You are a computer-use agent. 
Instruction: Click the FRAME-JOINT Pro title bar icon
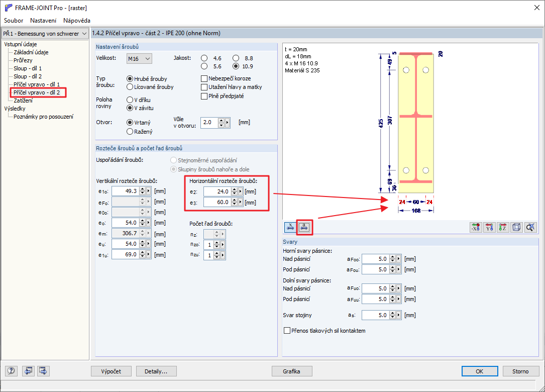click(8, 8)
